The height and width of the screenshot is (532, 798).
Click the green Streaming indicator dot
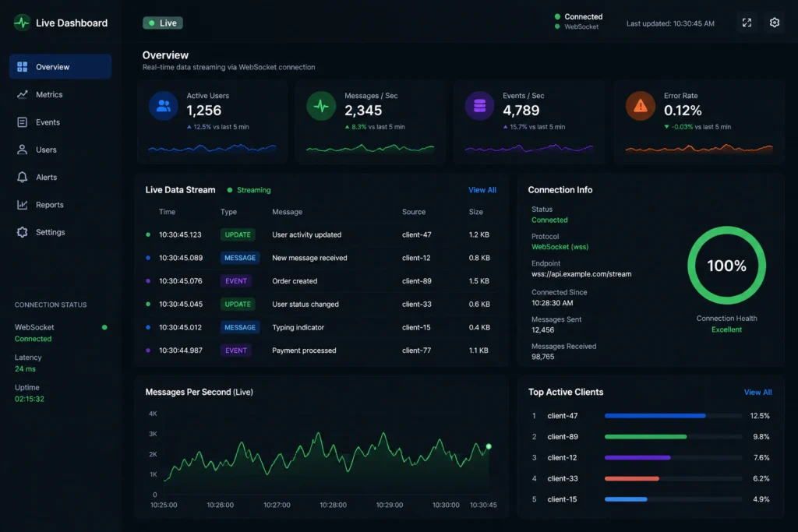coord(230,190)
